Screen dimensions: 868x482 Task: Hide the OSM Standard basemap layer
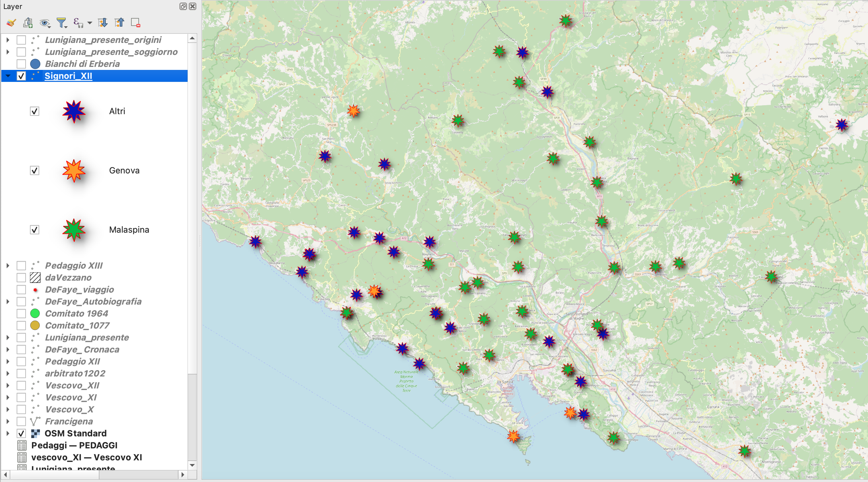click(x=21, y=433)
